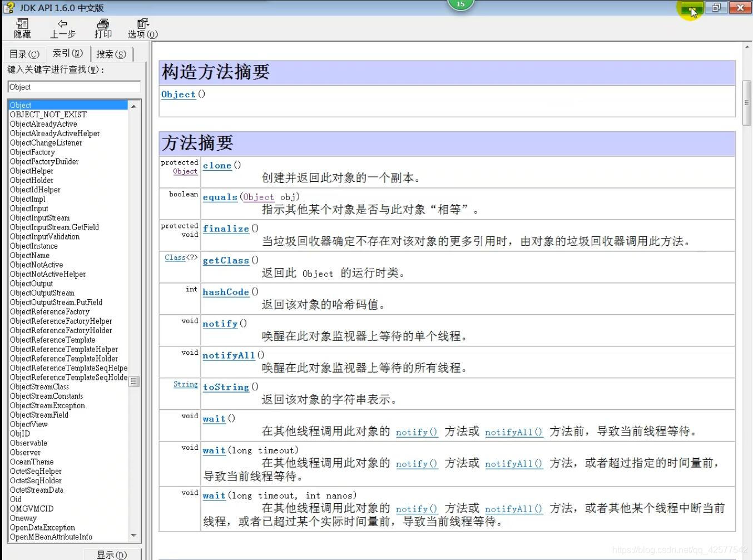
Task: Select ObjectChangeListener in the index list
Action: click(x=46, y=143)
